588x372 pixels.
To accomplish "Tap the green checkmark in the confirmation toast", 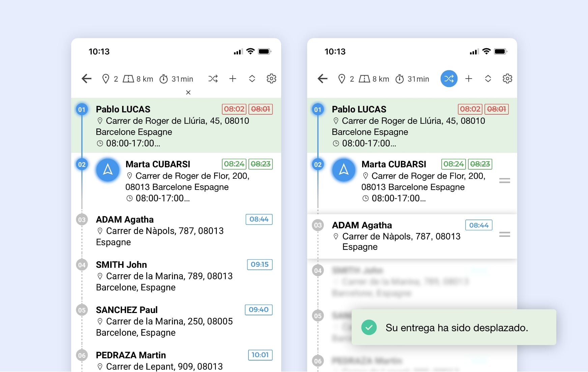I will tap(369, 327).
